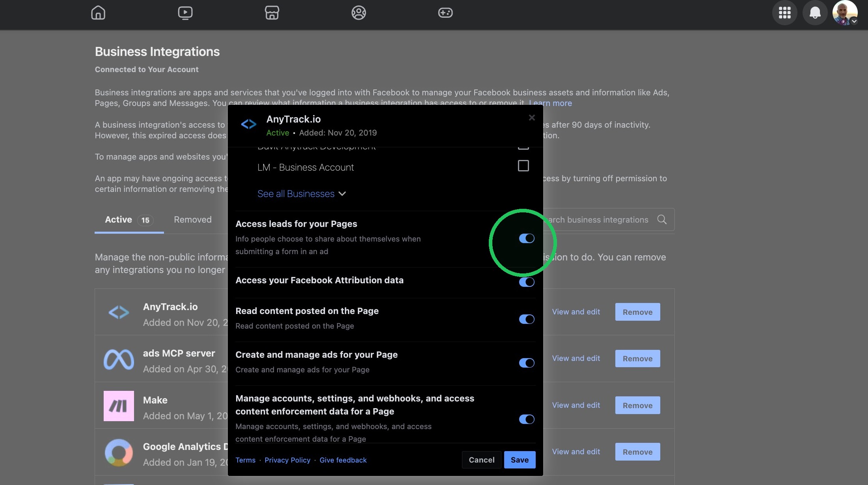Open the apps grid menu
Image resolution: width=868 pixels, height=485 pixels.
(784, 13)
